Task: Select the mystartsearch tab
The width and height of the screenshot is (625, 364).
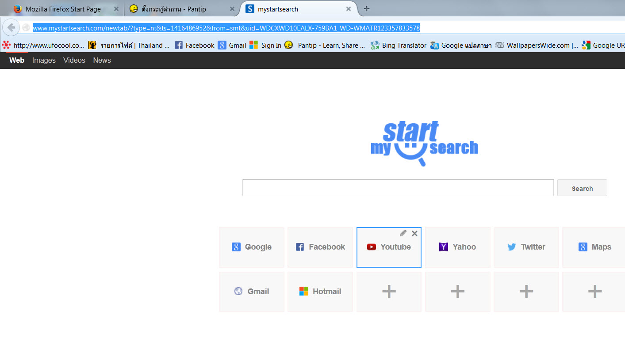Action: click(299, 9)
